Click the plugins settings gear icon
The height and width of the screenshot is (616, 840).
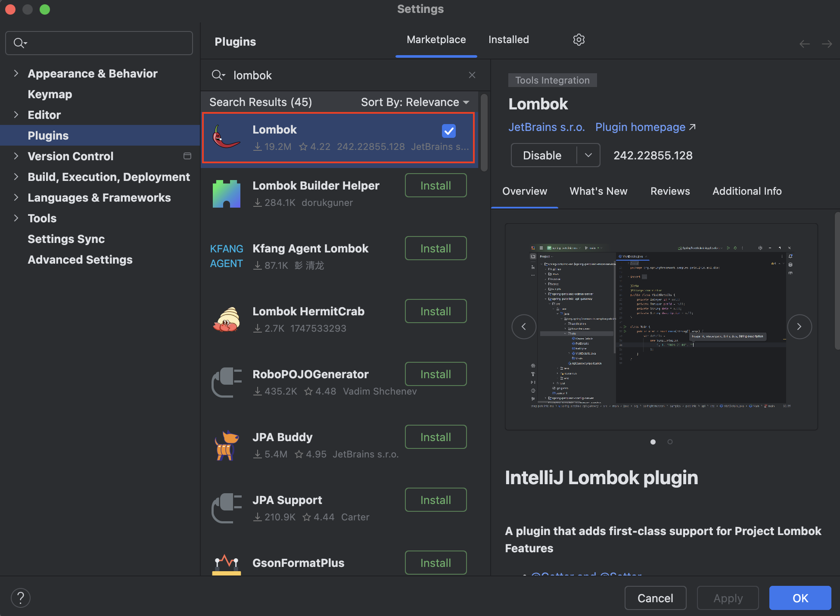click(x=579, y=40)
